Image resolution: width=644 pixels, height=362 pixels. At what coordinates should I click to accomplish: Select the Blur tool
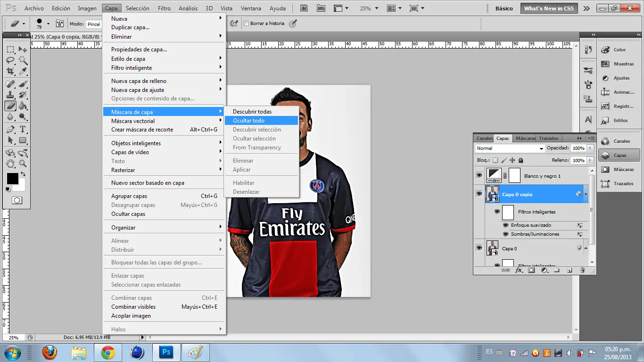(x=10, y=116)
